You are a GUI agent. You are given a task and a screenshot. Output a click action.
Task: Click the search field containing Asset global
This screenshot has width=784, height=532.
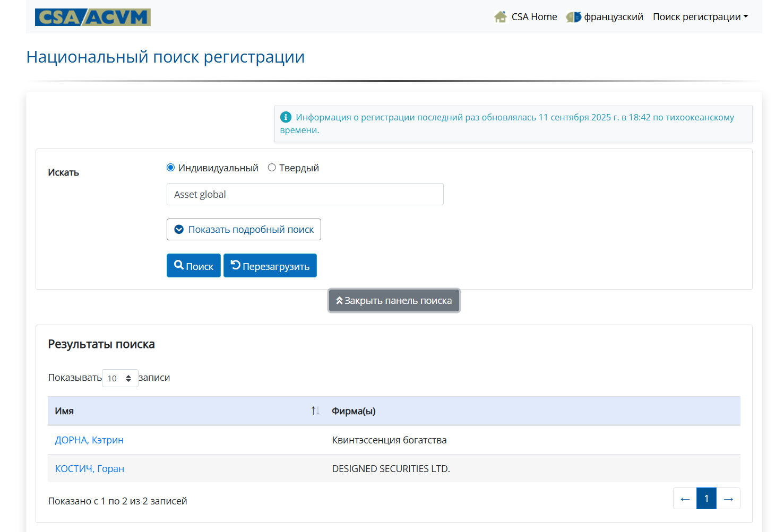[305, 194]
